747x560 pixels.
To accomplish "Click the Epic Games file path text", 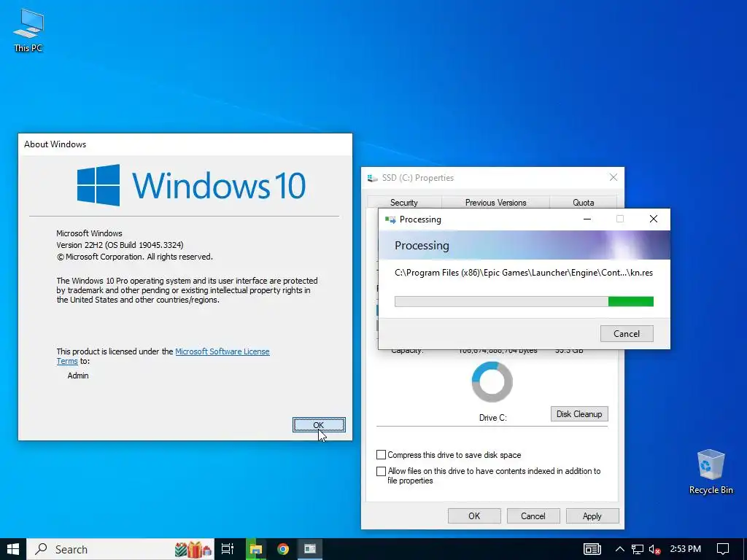I will 524,273.
